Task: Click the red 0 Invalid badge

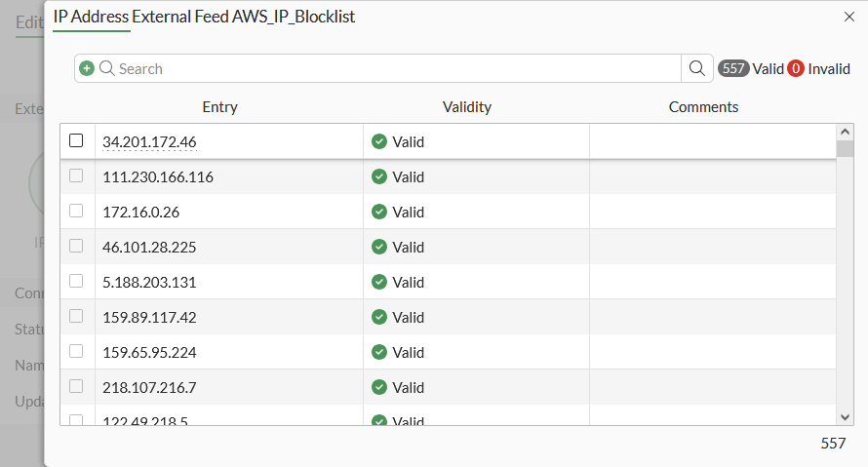Action: tap(796, 68)
